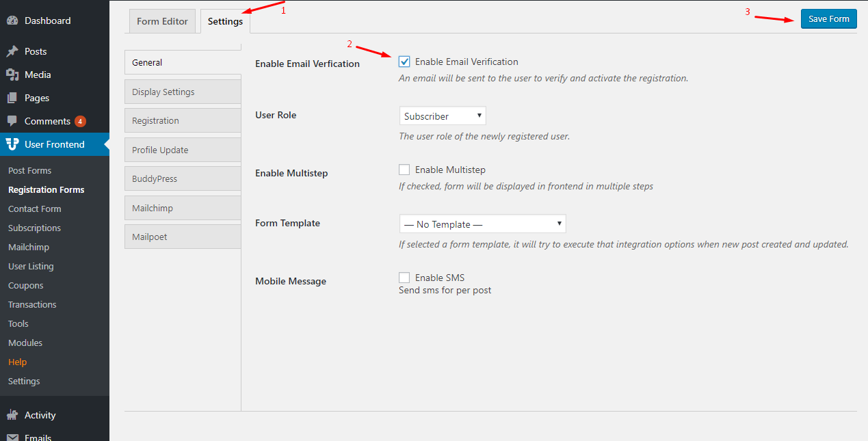Enable the Multistep checkbox
This screenshot has width=868, height=441.
click(x=404, y=170)
